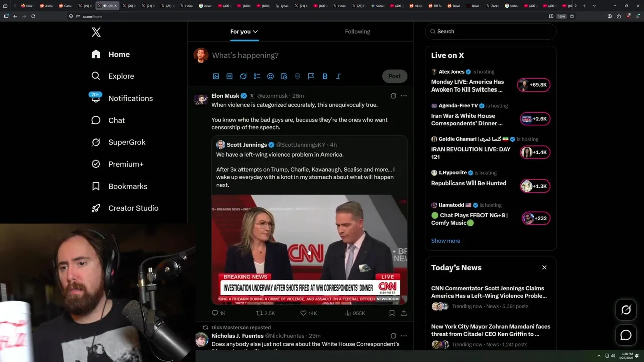This screenshot has height=362, width=644.
Task: Reload the page in browser
Action: (x=33, y=16)
